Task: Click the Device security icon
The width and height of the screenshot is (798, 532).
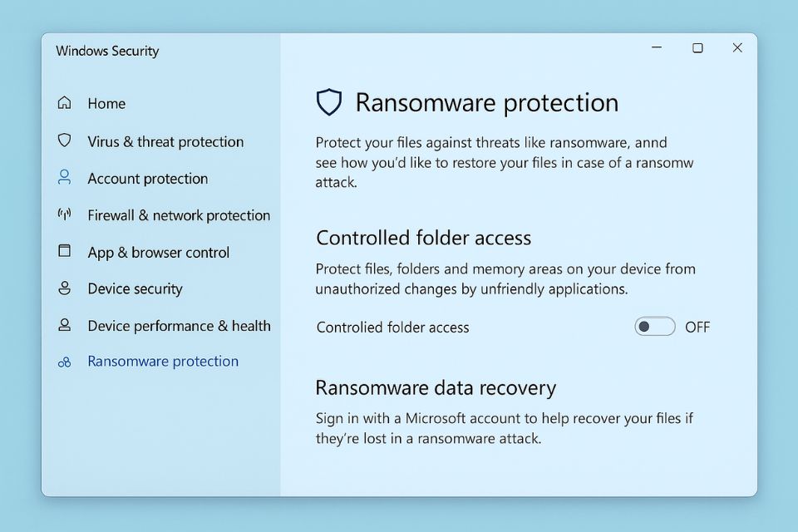Action: [x=64, y=288]
